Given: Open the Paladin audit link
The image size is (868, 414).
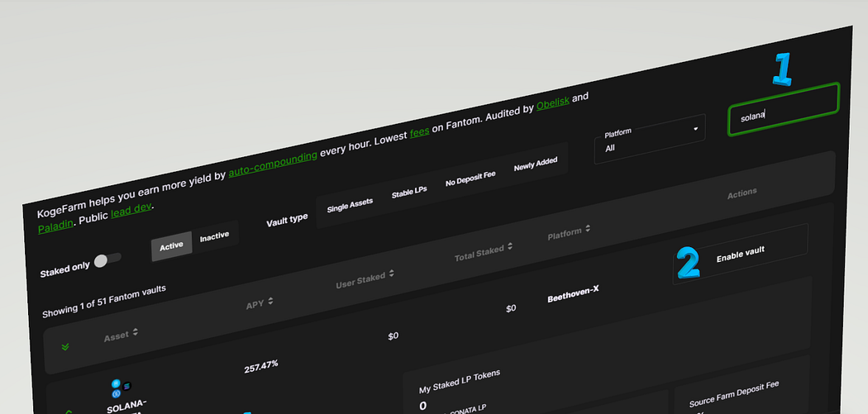Looking at the screenshot, I should point(55,226).
